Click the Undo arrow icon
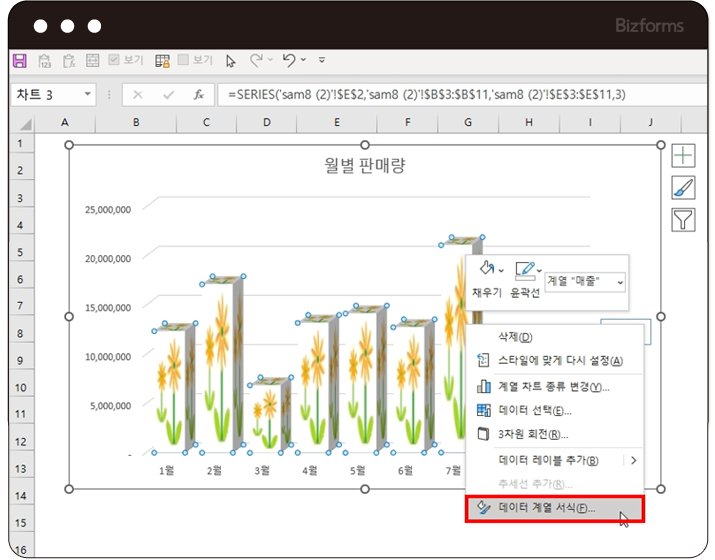The width and height of the screenshot is (715, 560). [x=289, y=61]
